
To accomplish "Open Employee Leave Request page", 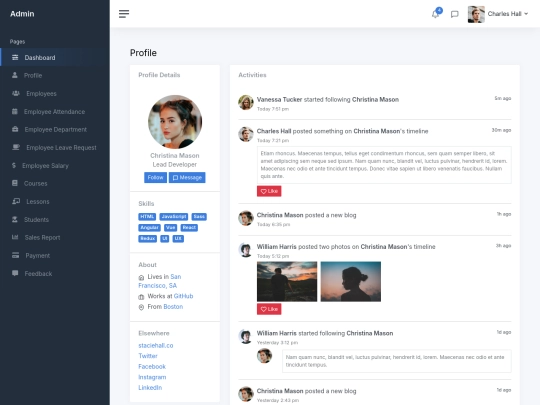I will (55, 147).
